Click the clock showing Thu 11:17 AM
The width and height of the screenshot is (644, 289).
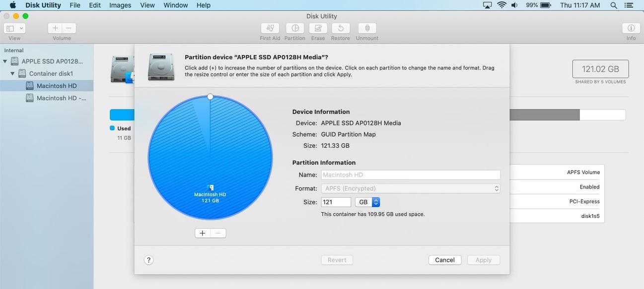pyautogui.click(x=580, y=5)
